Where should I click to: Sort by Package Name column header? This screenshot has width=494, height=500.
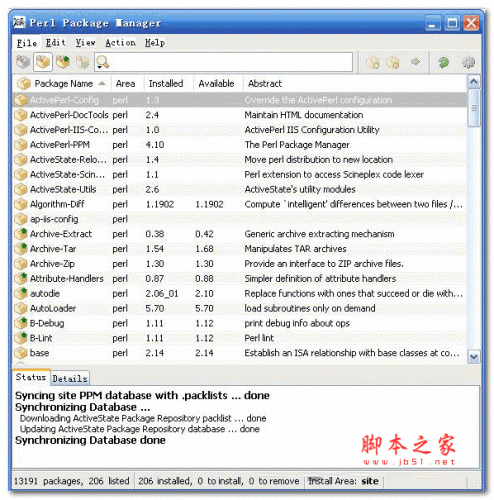(x=62, y=83)
